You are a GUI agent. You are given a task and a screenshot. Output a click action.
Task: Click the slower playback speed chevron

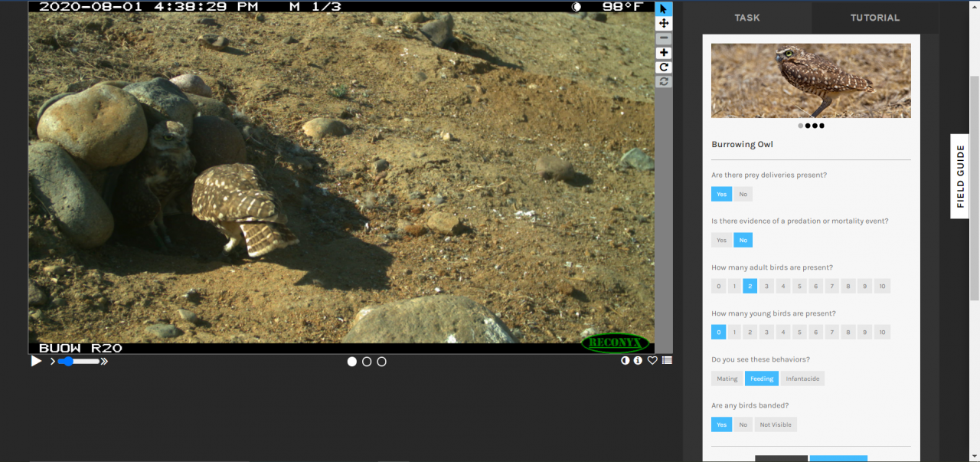coord(53,362)
